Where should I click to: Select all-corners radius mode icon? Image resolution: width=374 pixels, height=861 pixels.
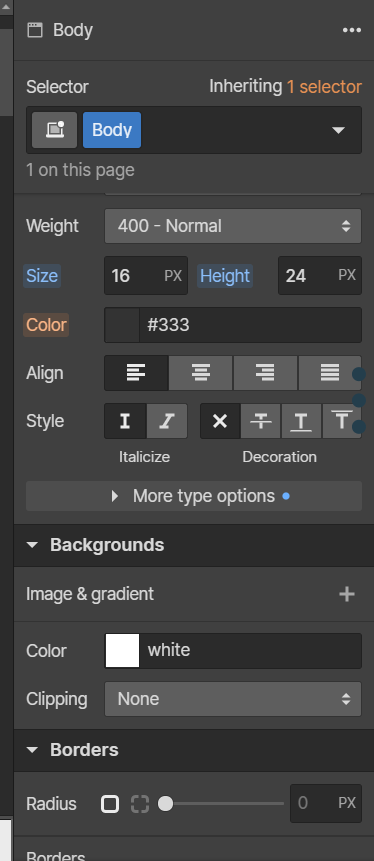tap(110, 804)
